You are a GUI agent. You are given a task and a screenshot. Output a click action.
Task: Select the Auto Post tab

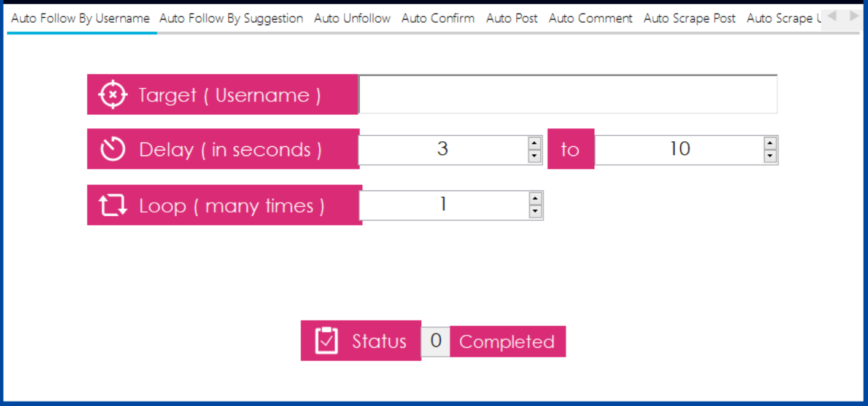511,18
